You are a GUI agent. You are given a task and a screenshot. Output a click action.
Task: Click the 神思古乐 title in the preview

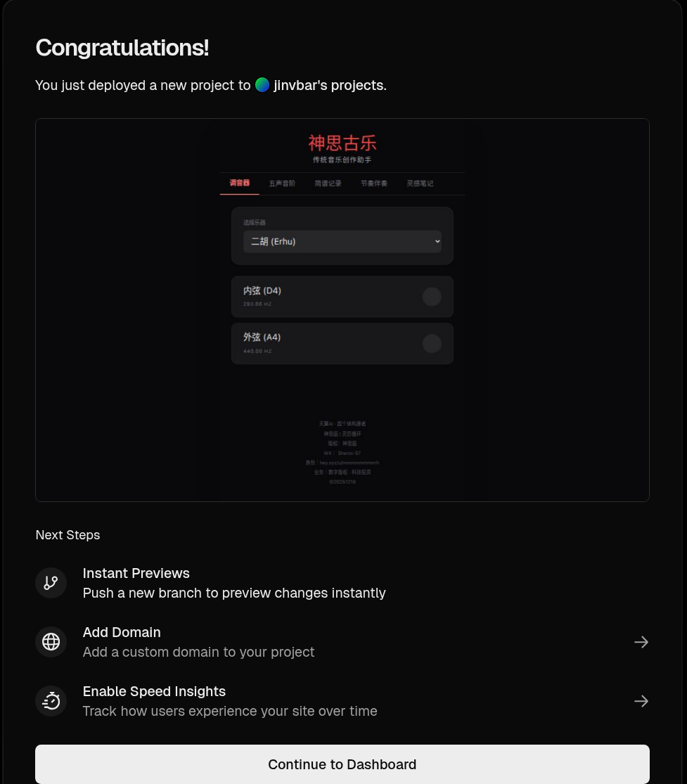tap(342, 143)
